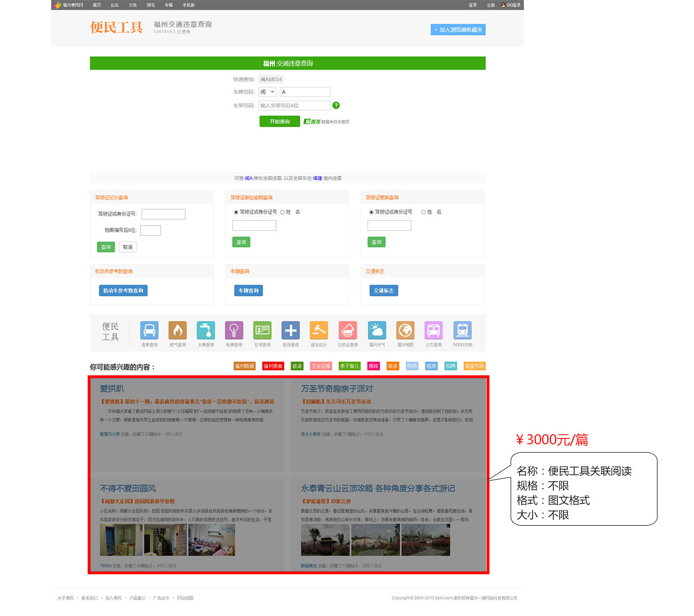Screen dimensions: 694x616
Task: Open the 闽 province plate dropdown
Action: pyautogui.click(x=268, y=92)
